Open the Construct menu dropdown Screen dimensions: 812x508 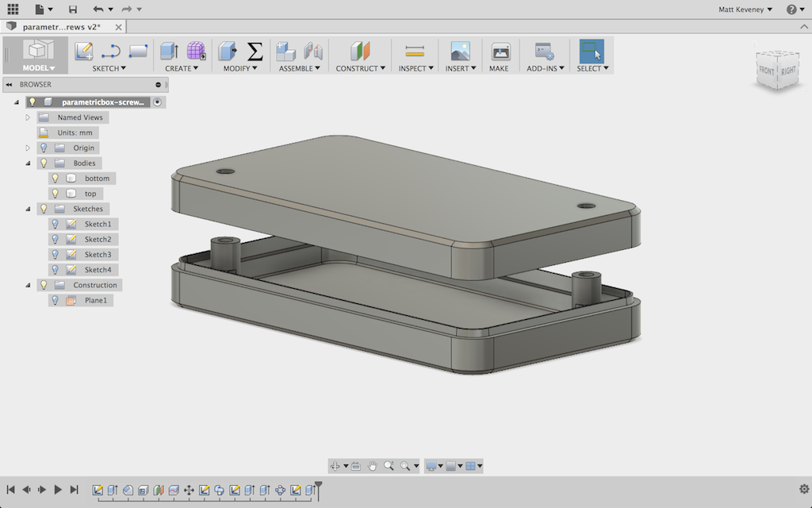(360, 67)
